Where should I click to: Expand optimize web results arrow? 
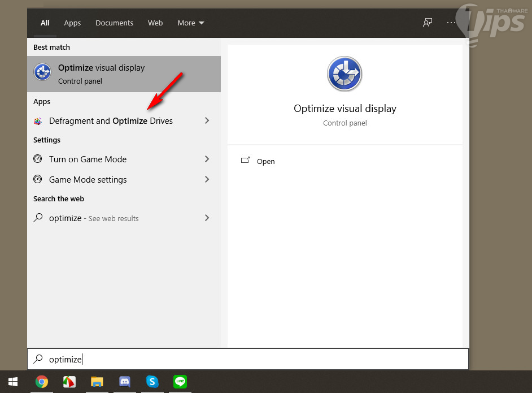(x=207, y=218)
